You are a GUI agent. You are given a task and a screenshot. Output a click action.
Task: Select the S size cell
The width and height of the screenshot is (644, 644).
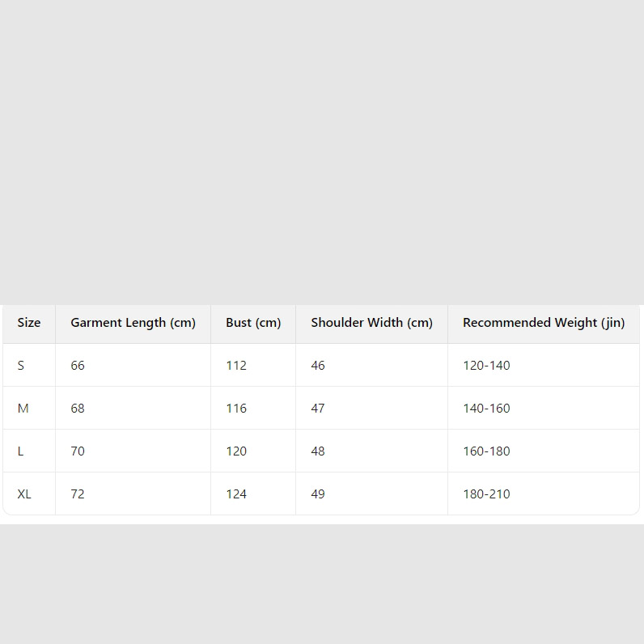coord(21,366)
